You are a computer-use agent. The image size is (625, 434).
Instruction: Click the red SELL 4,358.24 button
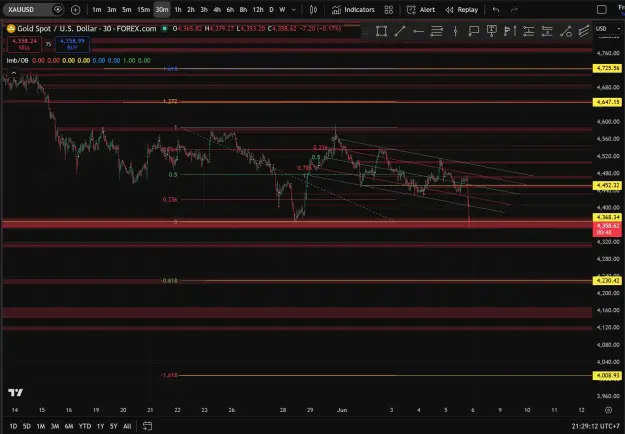24,44
